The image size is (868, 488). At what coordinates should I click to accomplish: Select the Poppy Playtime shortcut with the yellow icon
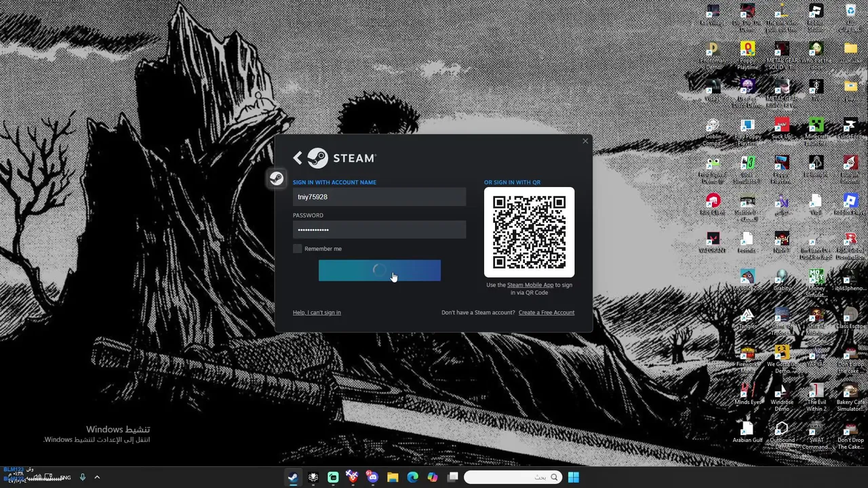click(x=747, y=56)
